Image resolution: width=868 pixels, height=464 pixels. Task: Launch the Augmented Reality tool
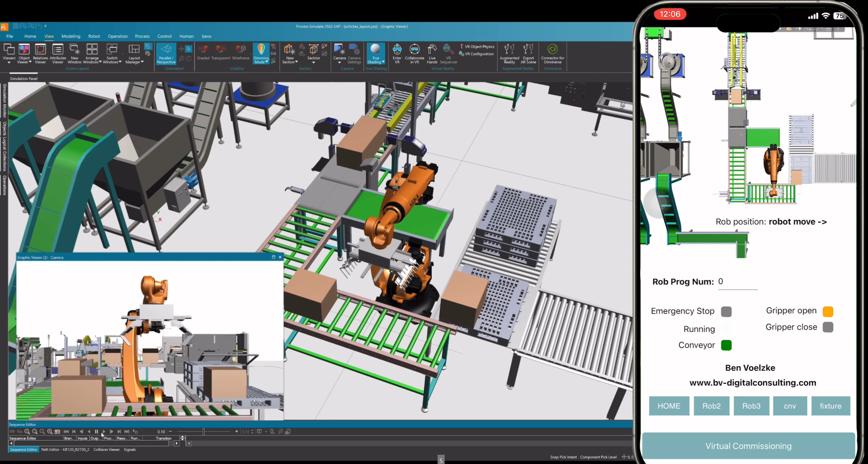tap(509, 54)
